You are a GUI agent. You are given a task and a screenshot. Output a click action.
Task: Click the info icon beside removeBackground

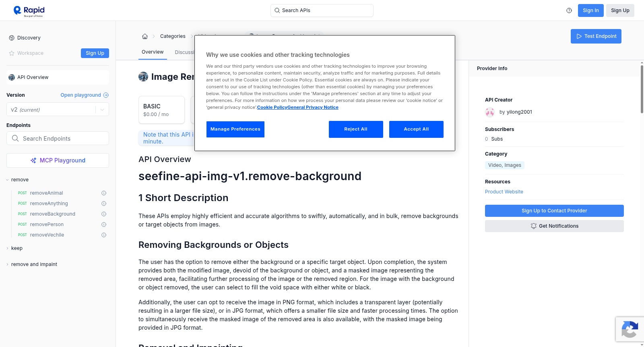104,214
